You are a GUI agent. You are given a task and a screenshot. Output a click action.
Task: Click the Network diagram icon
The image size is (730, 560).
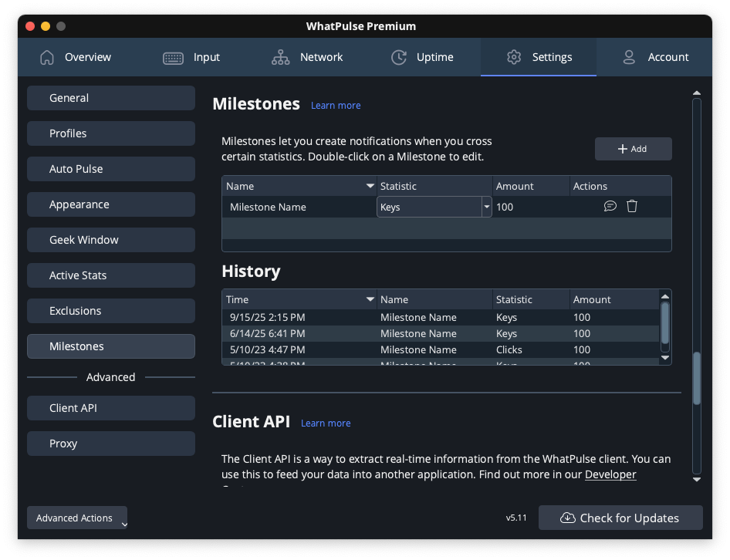click(x=281, y=57)
